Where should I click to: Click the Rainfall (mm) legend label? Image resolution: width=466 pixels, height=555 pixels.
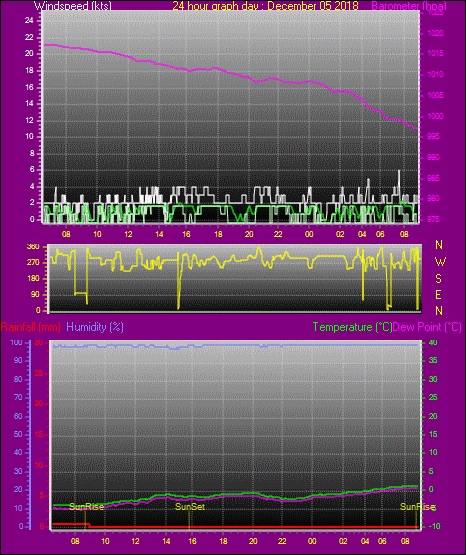[31, 327]
